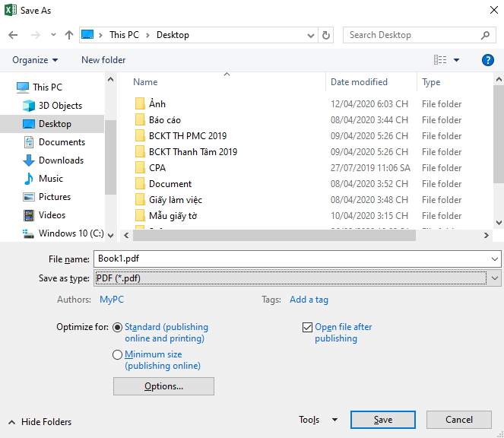
Task: Select the Document folder icon
Action: [140, 183]
